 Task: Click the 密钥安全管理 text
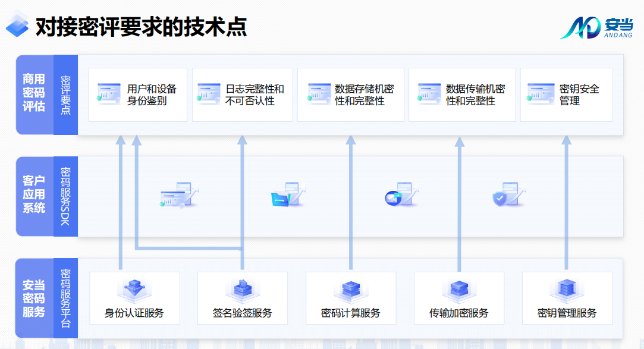[x=579, y=95]
